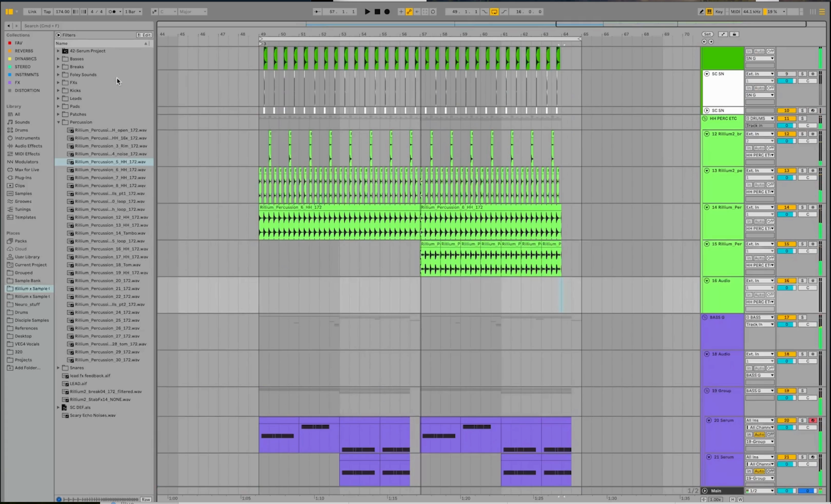Click the Main track volume slider

tap(787, 491)
